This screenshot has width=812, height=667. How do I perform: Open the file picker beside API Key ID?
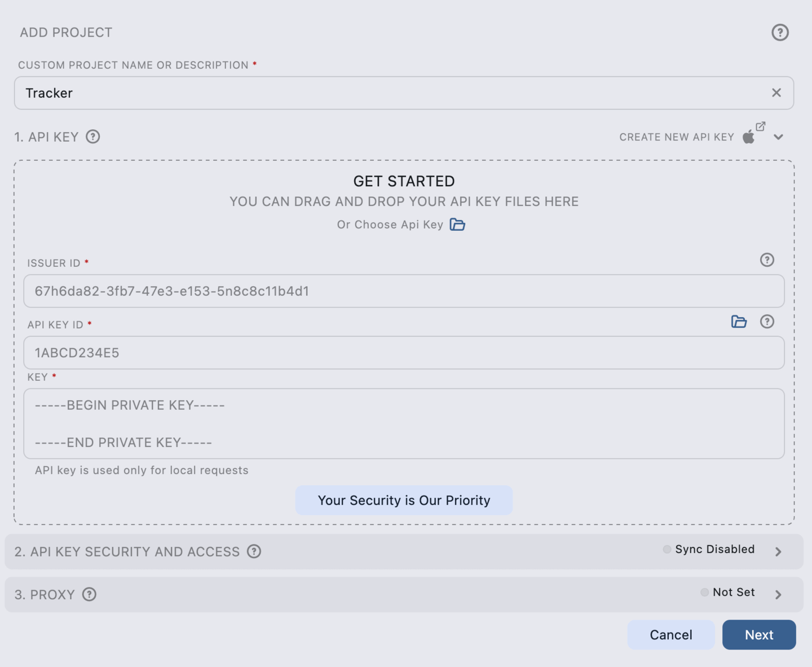739,322
